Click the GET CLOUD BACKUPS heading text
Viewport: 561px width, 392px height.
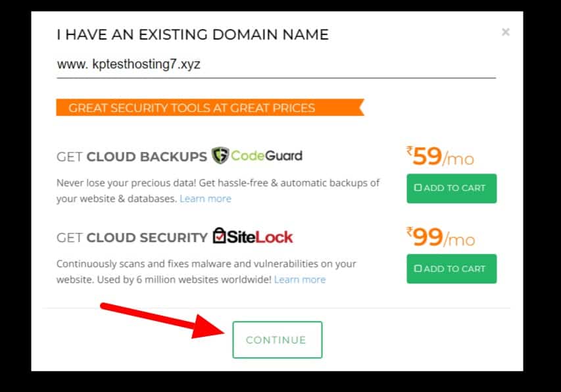click(x=132, y=157)
